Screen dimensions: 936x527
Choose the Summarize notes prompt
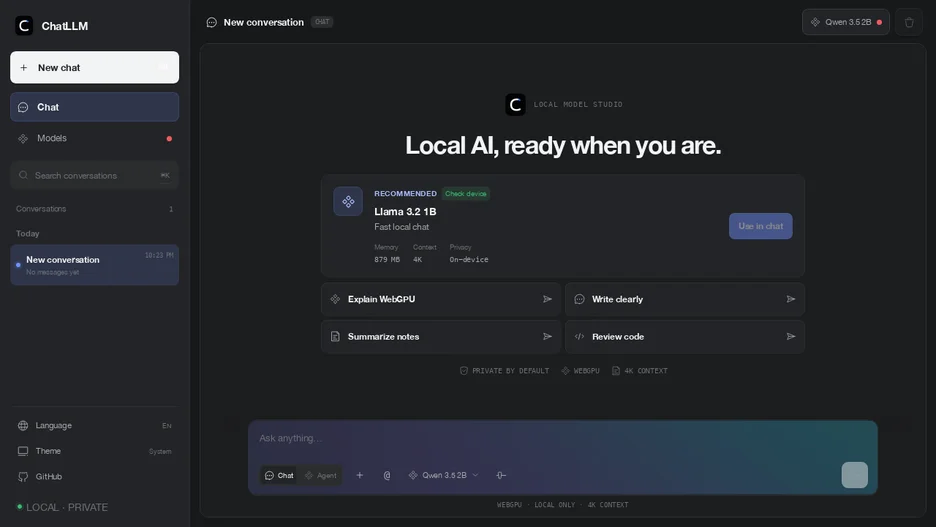click(441, 337)
